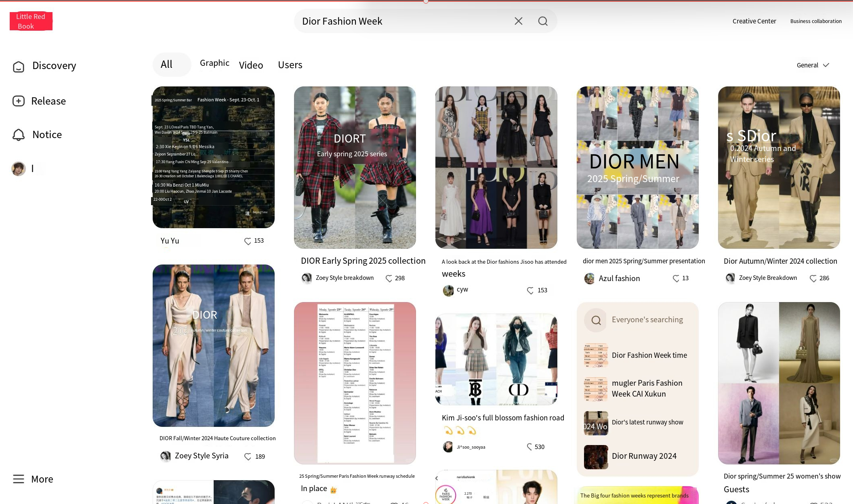Open Creative Center
Image resolution: width=853 pixels, height=504 pixels.
(x=754, y=21)
